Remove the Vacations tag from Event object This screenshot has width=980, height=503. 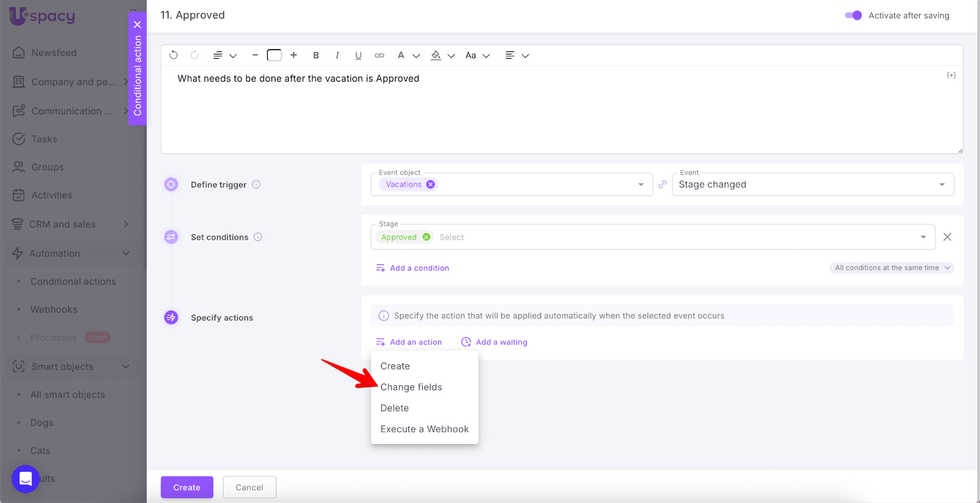click(x=431, y=184)
